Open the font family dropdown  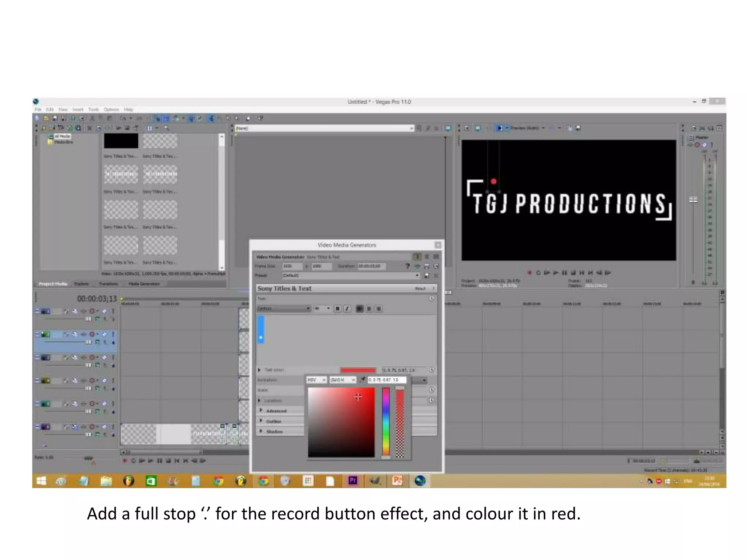point(284,309)
